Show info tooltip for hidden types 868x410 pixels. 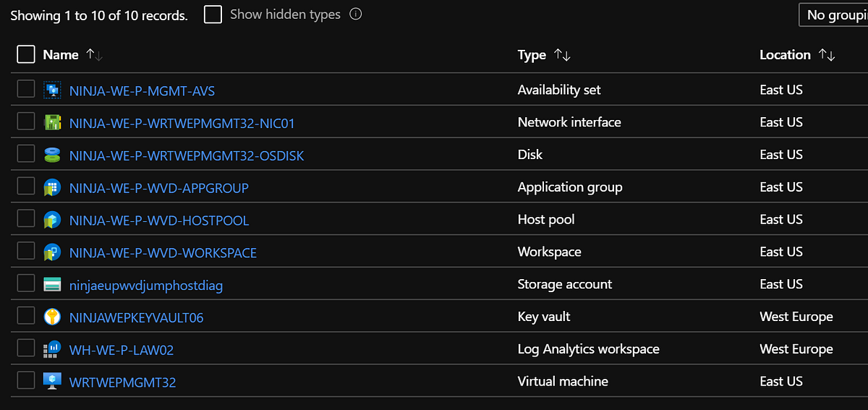pos(355,14)
